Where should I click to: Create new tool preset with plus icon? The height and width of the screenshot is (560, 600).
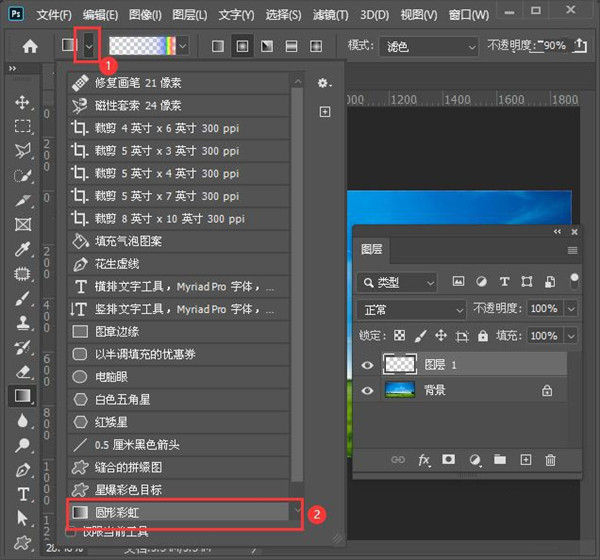point(324,112)
